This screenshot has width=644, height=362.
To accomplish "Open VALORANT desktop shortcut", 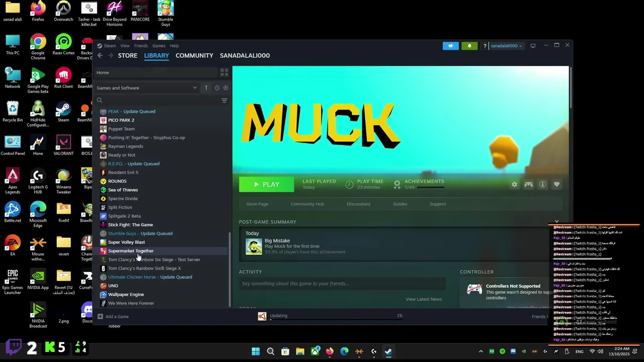I will click(x=63, y=145).
